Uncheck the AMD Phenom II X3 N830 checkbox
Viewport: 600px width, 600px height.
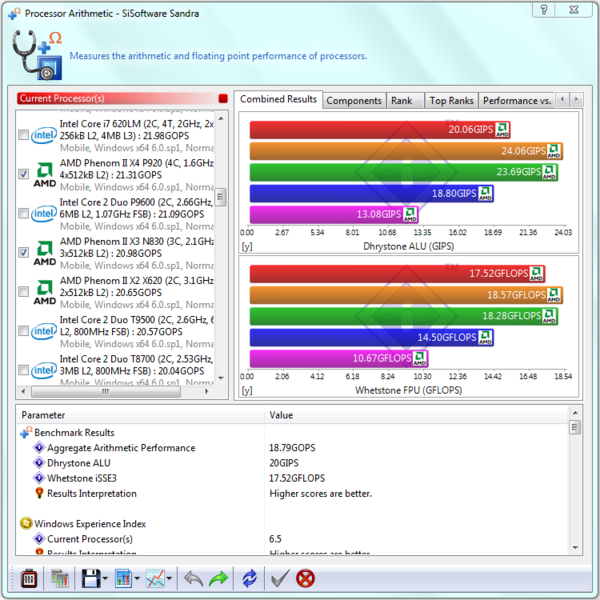[23, 253]
